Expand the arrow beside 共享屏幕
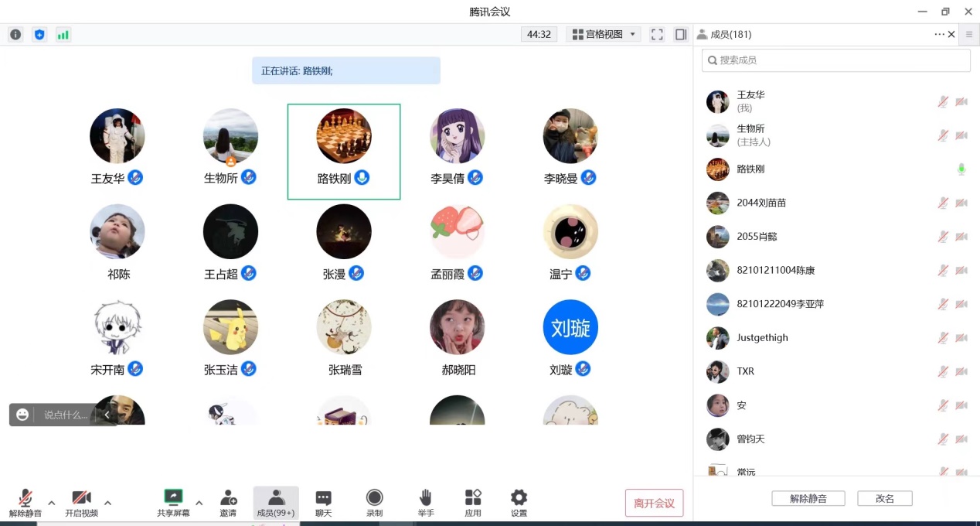 tap(199, 503)
